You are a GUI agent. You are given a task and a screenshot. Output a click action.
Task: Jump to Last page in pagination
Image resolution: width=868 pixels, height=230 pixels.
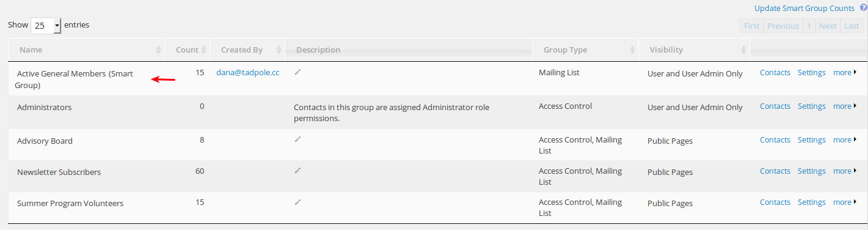click(852, 26)
